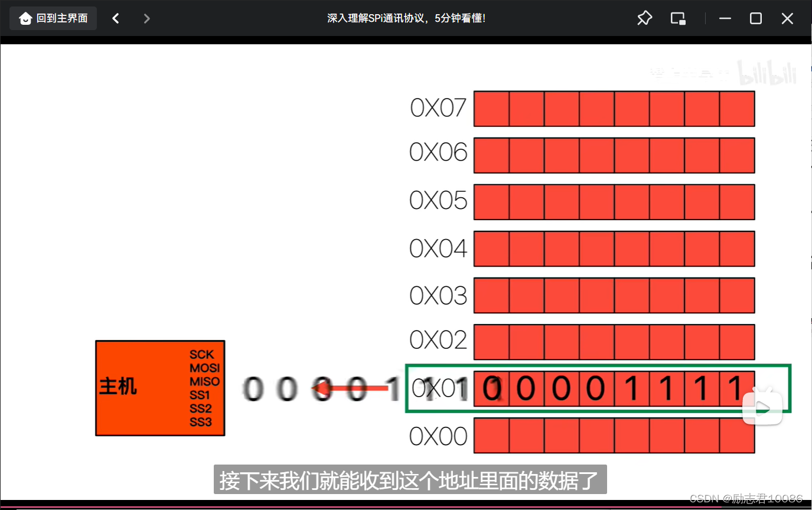Screen dimensions: 812x510
Task: Pin the window with the pin icon
Action: [644, 18]
